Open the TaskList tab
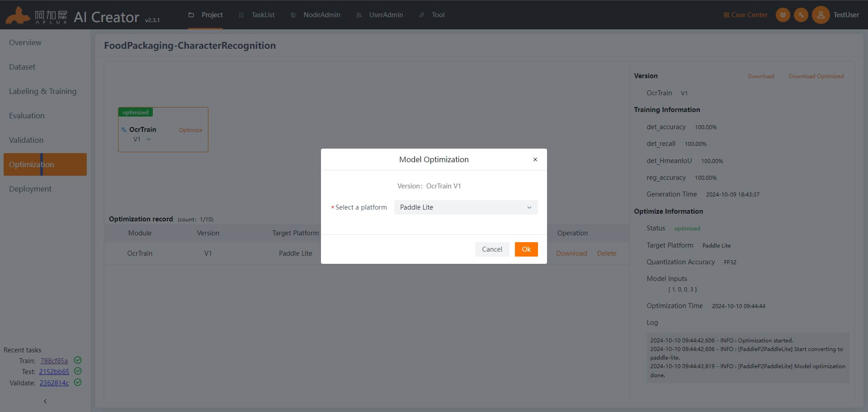This screenshot has height=412, width=868. coord(256,15)
